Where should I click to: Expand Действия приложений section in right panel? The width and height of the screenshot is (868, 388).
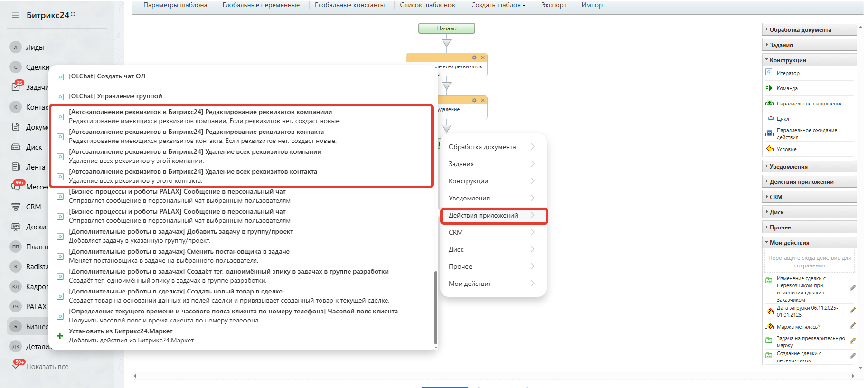(809, 181)
